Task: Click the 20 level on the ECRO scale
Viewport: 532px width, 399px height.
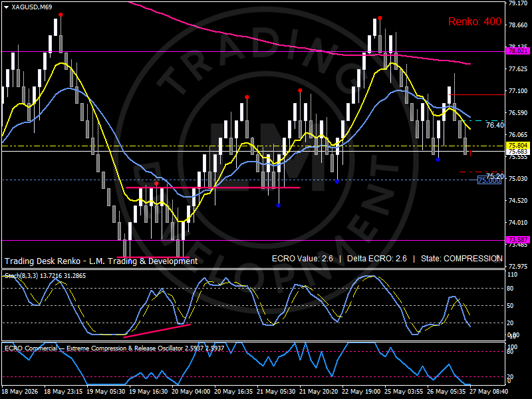Action: click(x=510, y=376)
